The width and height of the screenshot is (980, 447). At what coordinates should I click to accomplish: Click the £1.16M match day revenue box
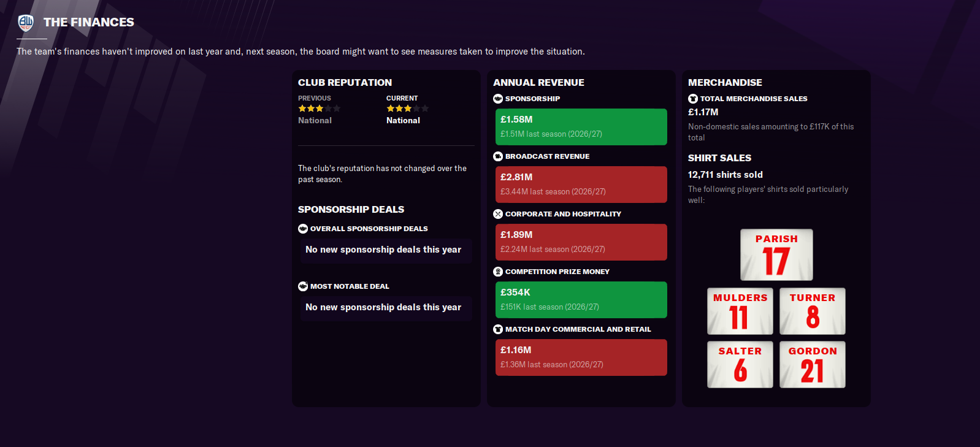tap(581, 357)
